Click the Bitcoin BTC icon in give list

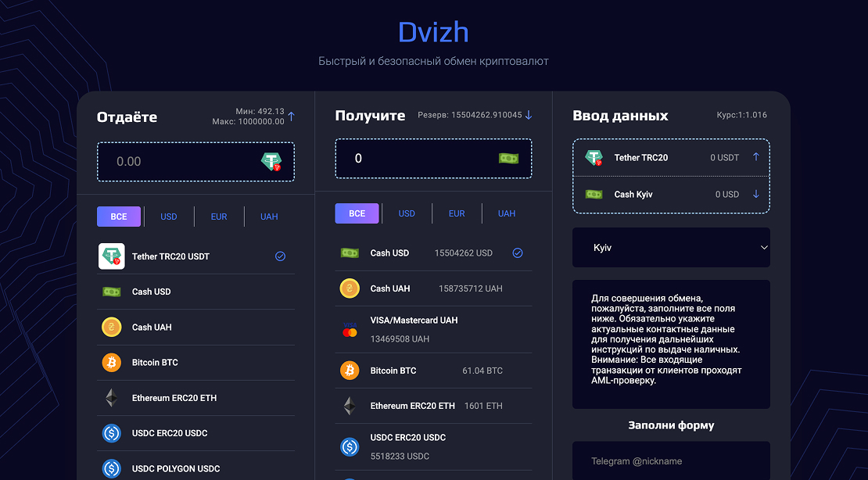[x=111, y=363]
